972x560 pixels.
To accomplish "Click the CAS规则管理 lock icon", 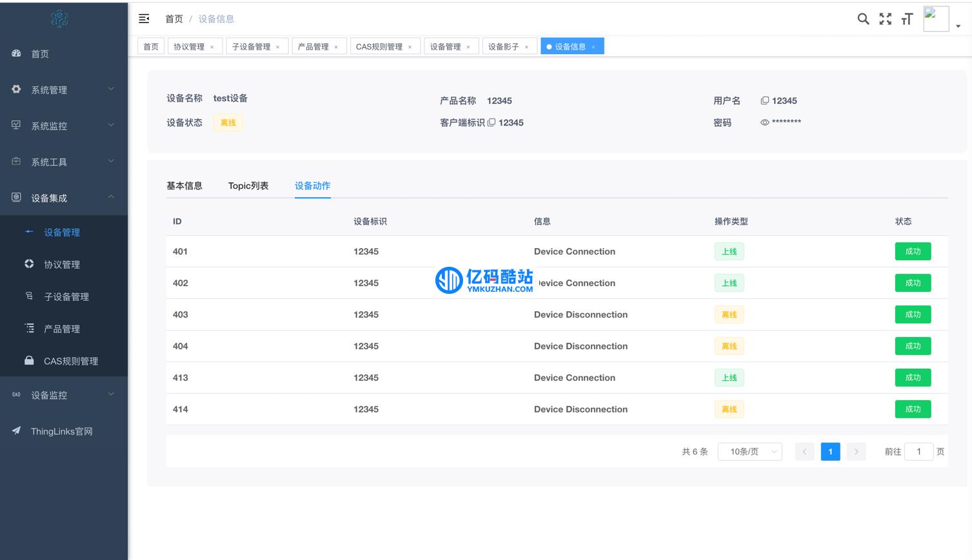I will (x=29, y=360).
